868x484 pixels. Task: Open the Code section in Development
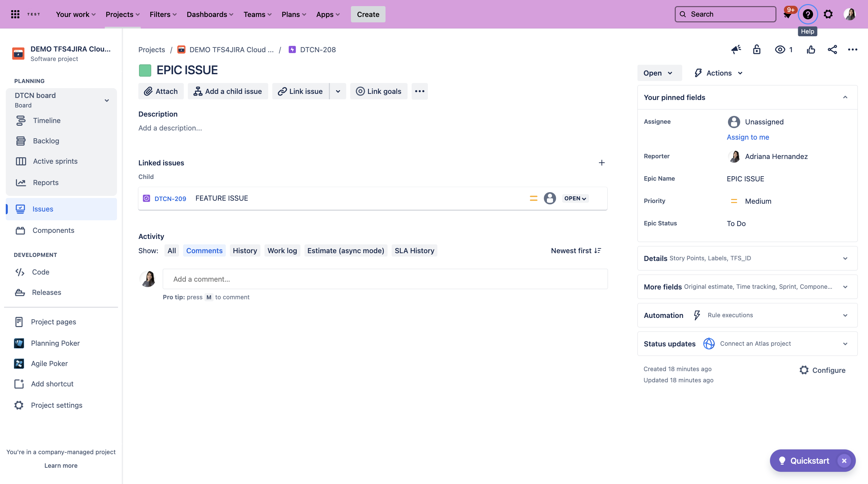(x=40, y=272)
